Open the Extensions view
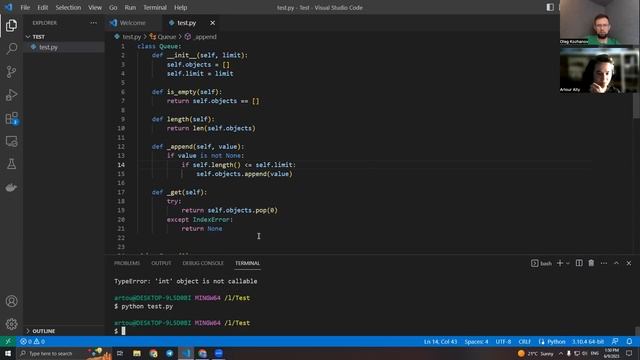Viewport: 640px width, 360px height. point(11,118)
